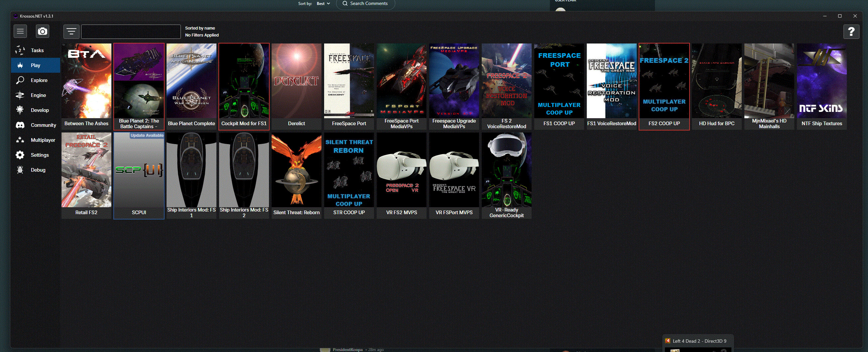
Task: Click the Community Discord icon
Action: click(x=20, y=125)
